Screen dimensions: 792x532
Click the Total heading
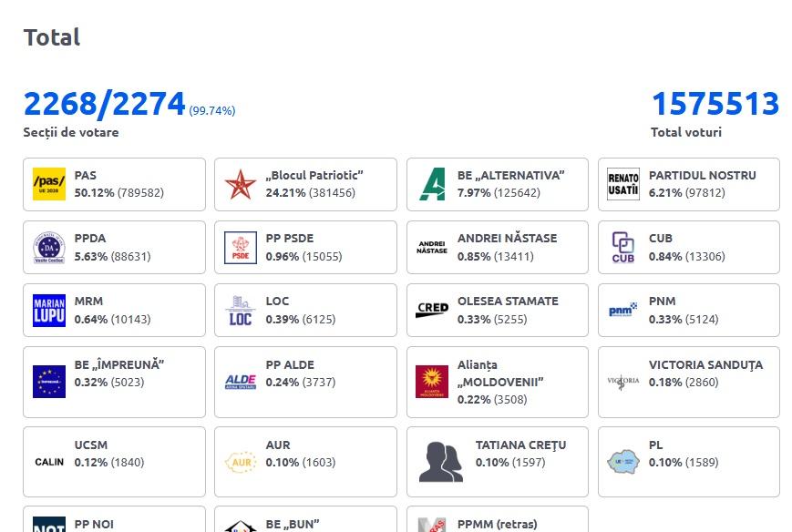(52, 37)
